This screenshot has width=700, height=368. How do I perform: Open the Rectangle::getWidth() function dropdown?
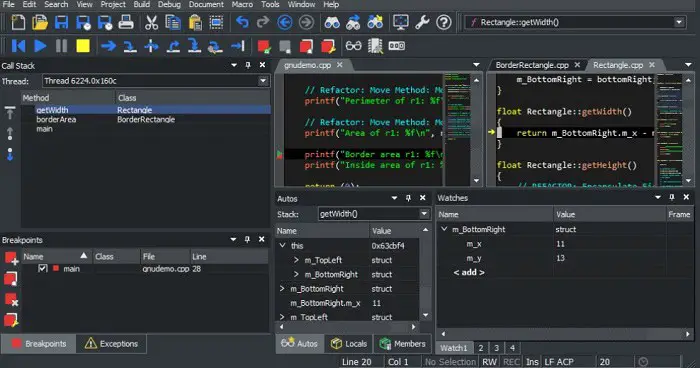point(679,22)
